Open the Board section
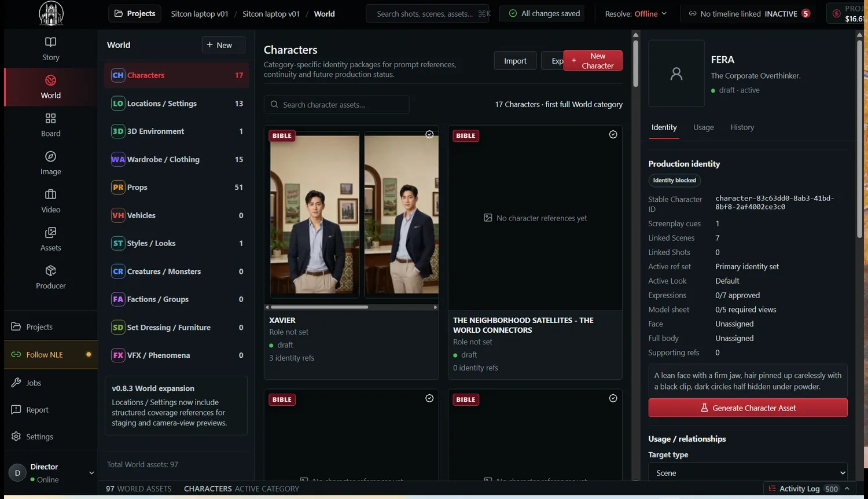The width and height of the screenshot is (868, 499). (x=51, y=125)
